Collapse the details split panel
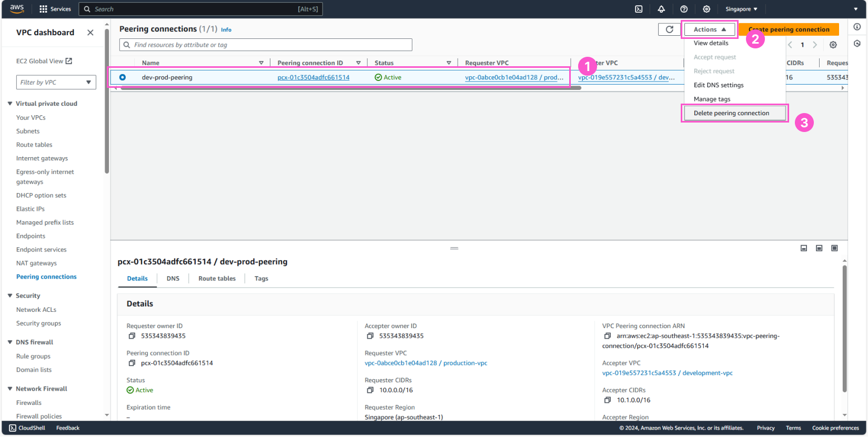 pos(804,248)
